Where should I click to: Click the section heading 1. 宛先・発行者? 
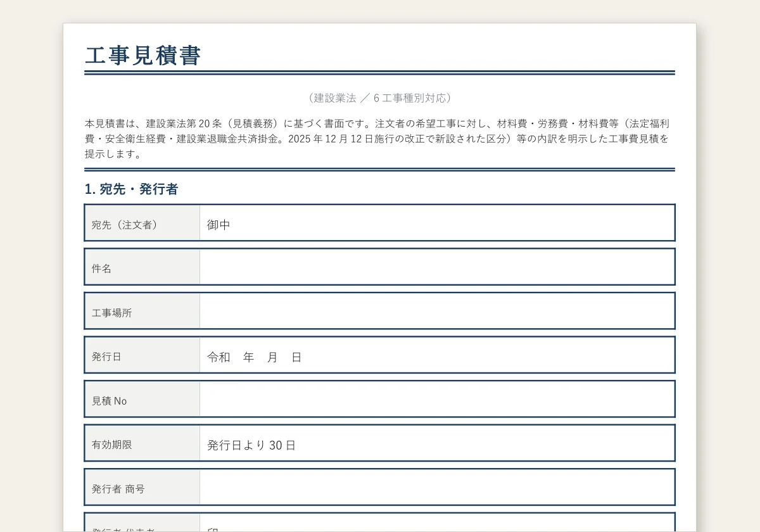[x=132, y=189]
